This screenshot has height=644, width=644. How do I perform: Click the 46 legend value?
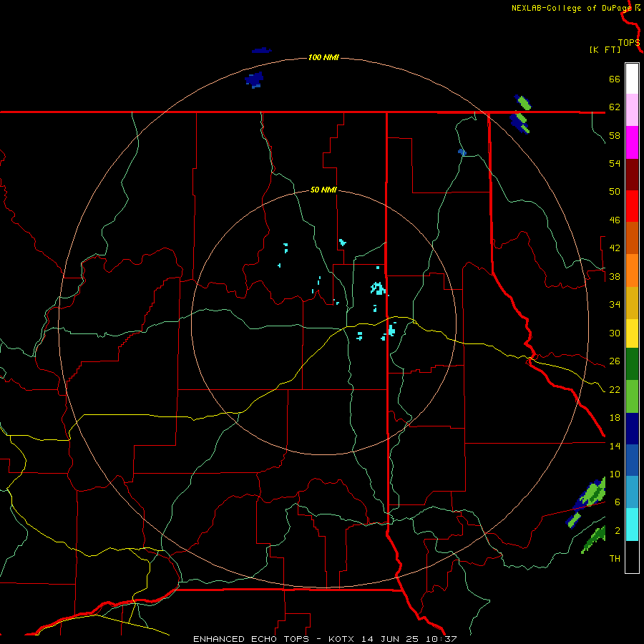(615, 220)
